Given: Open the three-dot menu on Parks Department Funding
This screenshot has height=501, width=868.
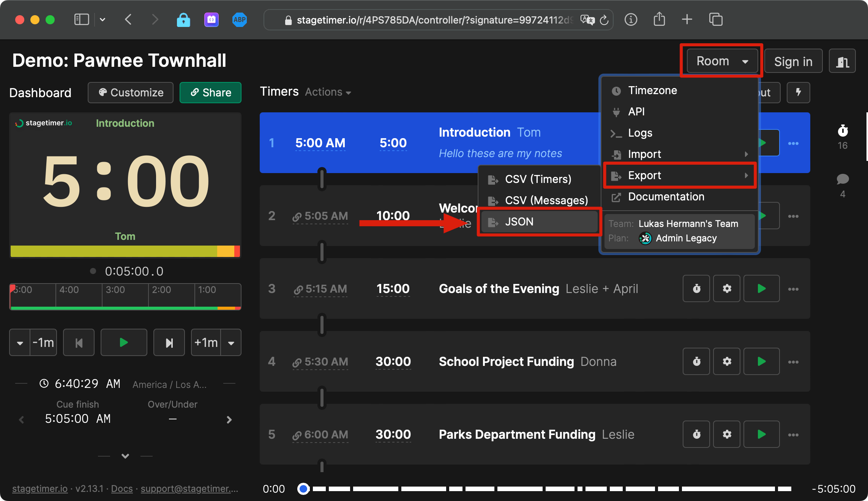Looking at the screenshot, I should pos(794,434).
